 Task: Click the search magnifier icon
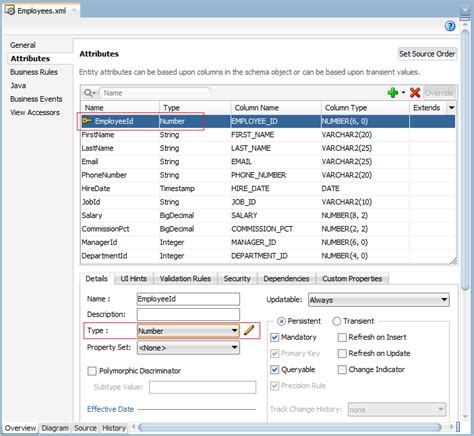click(x=89, y=93)
